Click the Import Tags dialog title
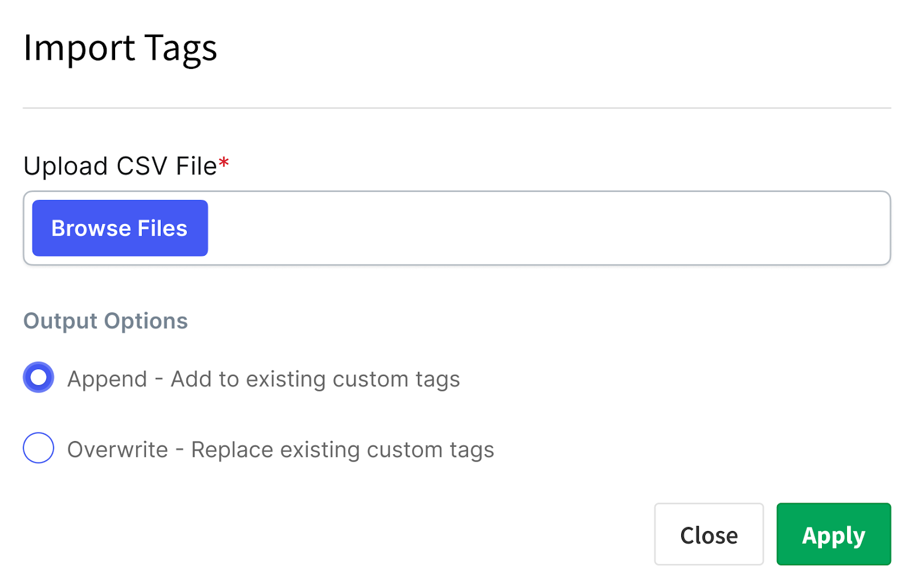 [120, 48]
